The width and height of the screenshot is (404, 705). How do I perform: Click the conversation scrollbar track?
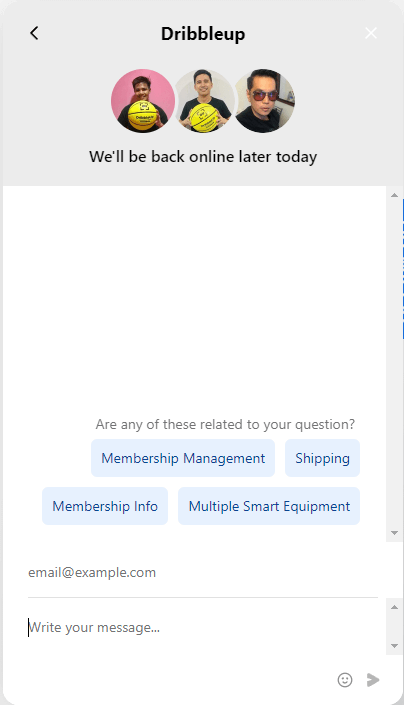point(395,364)
